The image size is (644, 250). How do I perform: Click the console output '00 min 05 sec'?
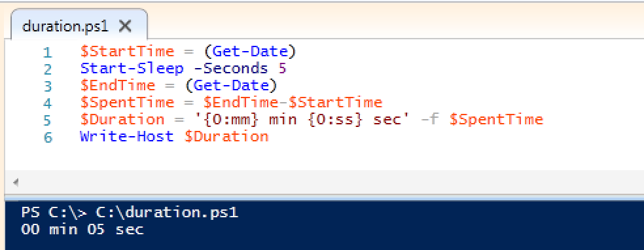[x=82, y=229]
